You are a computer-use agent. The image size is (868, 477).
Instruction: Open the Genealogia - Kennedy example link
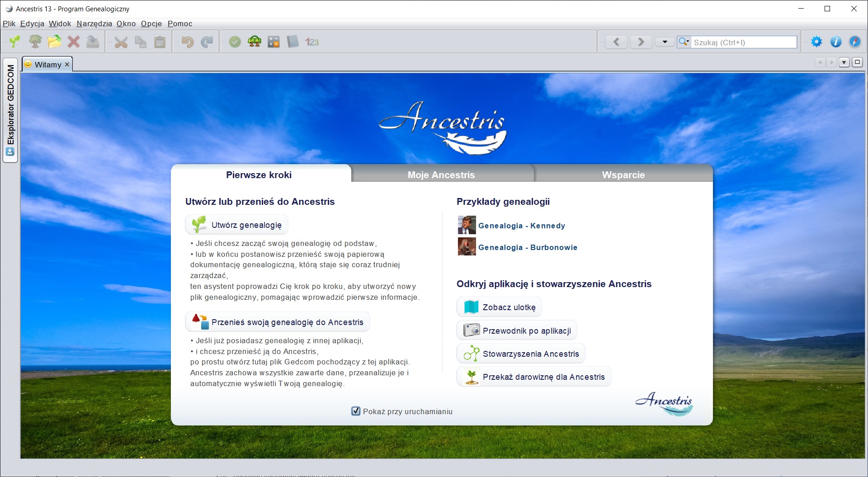(x=522, y=226)
